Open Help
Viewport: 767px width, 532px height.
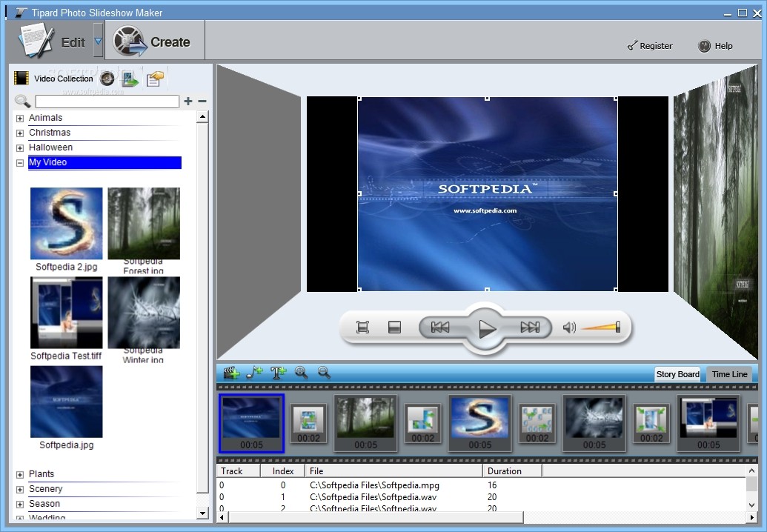coord(714,45)
